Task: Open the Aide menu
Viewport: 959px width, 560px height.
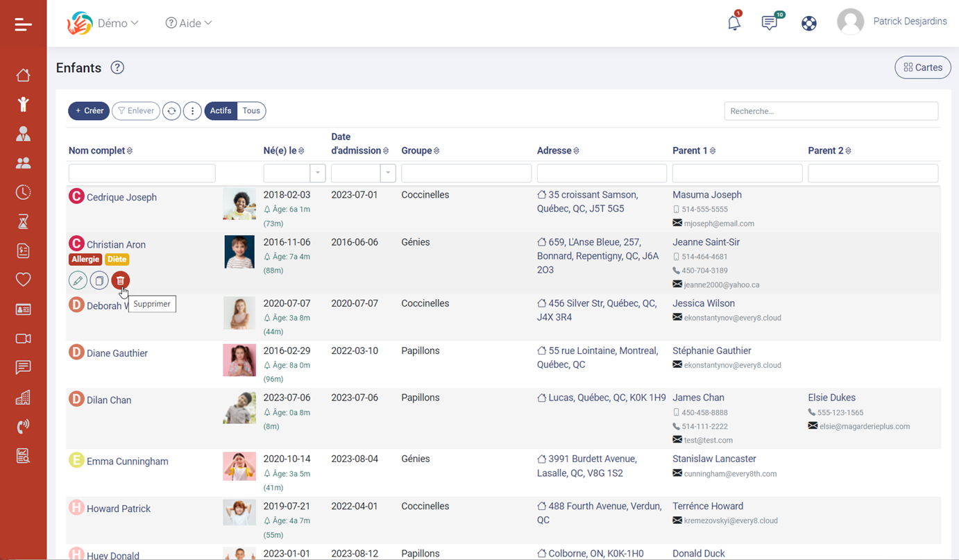Action: point(189,24)
